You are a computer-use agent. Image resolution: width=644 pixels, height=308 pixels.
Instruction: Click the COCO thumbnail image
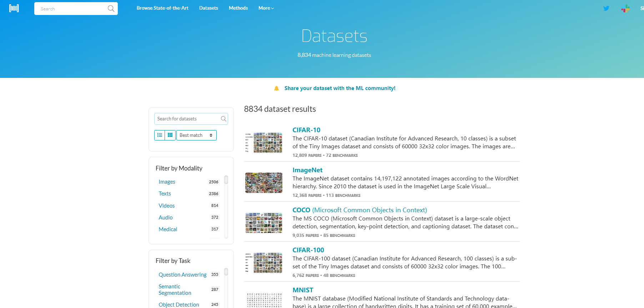pos(264,223)
